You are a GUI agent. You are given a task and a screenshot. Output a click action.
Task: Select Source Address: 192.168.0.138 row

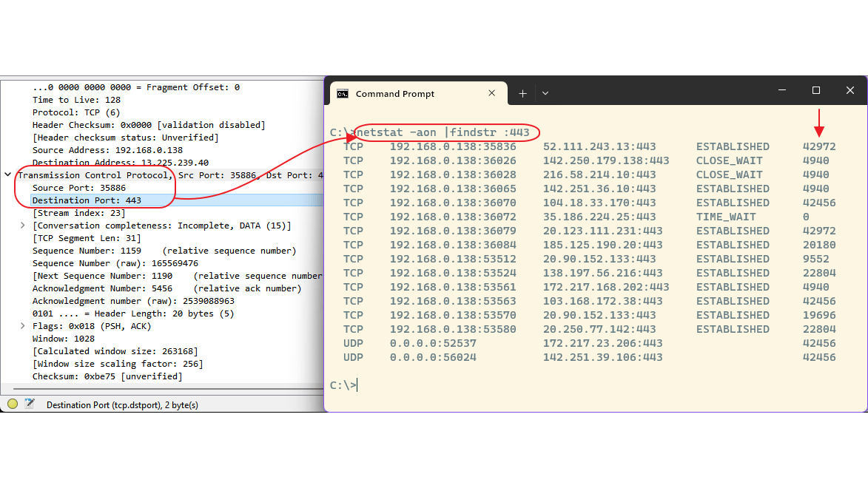[107, 150]
